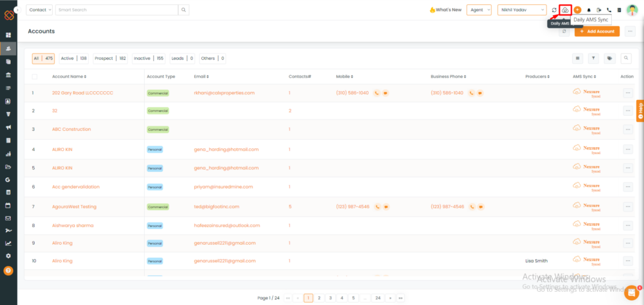The image size is (644, 305).
Task: Open the three-dot menu beside Add Account
Action: (x=630, y=31)
